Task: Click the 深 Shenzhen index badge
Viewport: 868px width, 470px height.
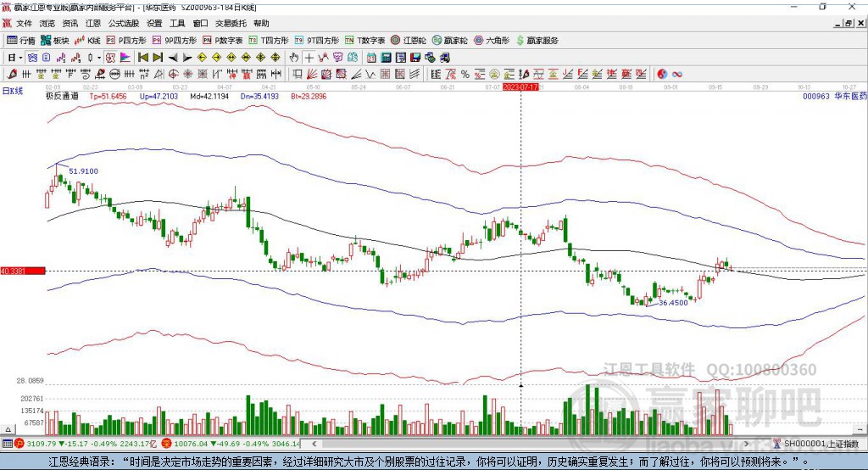Action: point(167,444)
